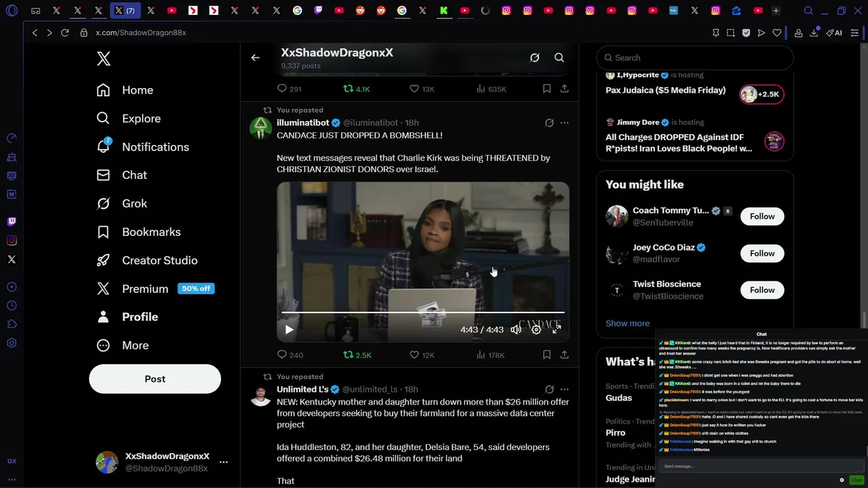This screenshot has width=868, height=488.
Task: Open illuminatibot profile name
Action: pyautogui.click(x=302, y=123)
